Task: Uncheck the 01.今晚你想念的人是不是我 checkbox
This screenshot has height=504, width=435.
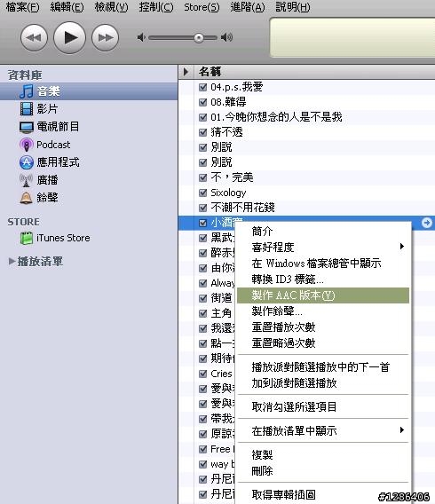Action: [202, 117]
